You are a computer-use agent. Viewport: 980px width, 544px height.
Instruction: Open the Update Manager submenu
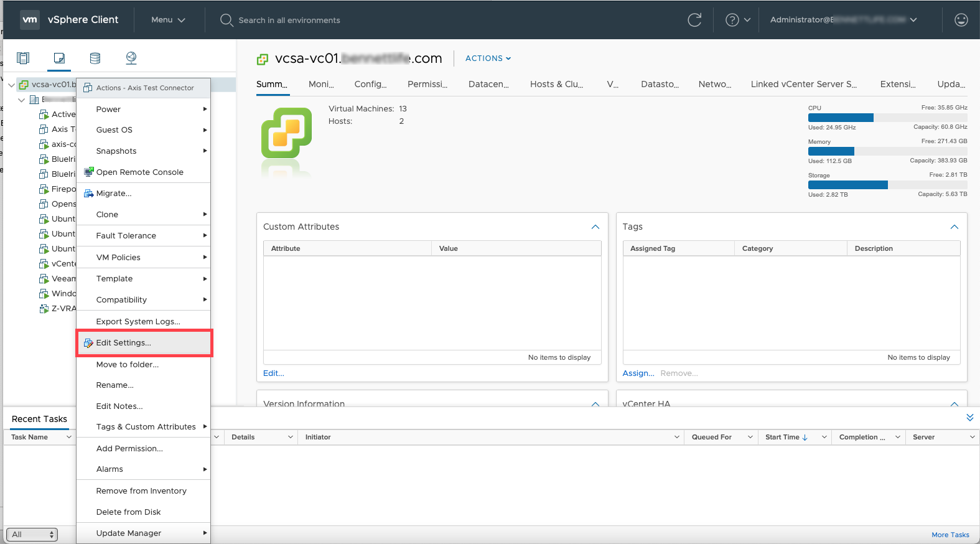point(144,533)
